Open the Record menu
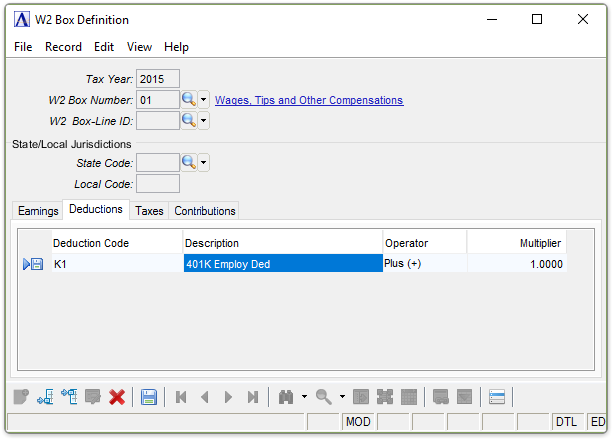The height and width of the screenshot is (442, 616). pos(63,47)
